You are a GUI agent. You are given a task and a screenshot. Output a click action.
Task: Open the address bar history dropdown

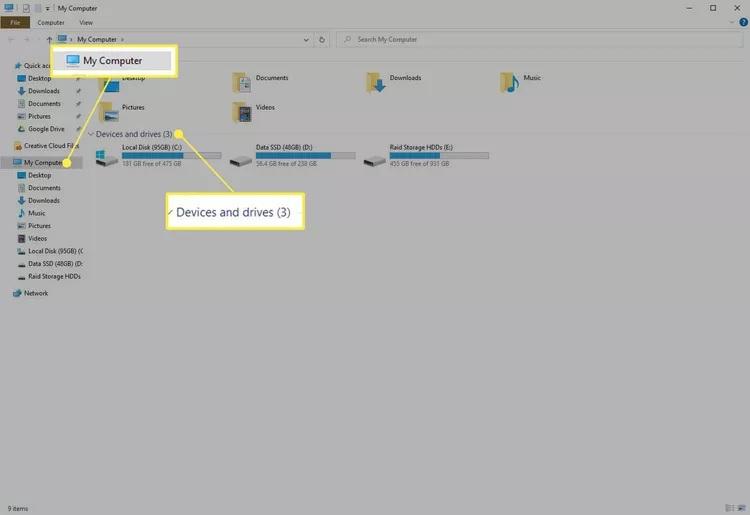305,40
